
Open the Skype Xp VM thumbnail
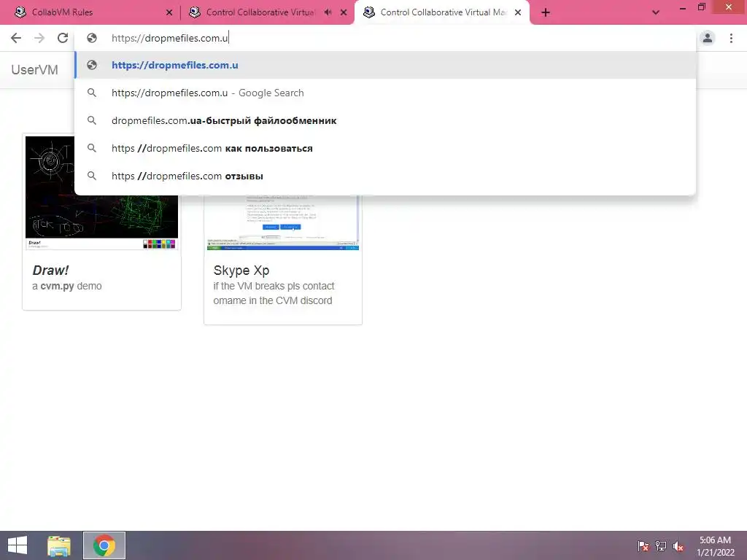point(282,222)
